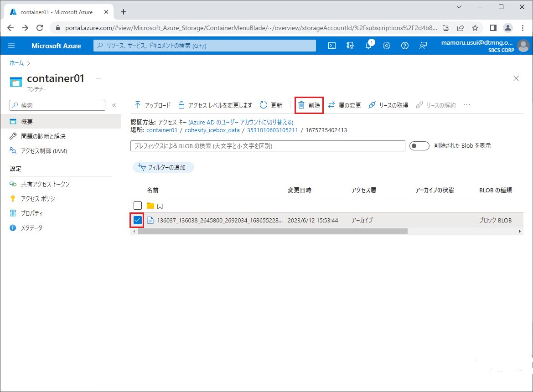This screenshot has height=392, width=533.
Task: Open the ellipsis next to the container01 title
Action: pyautogui.click(x=99, y=78)
